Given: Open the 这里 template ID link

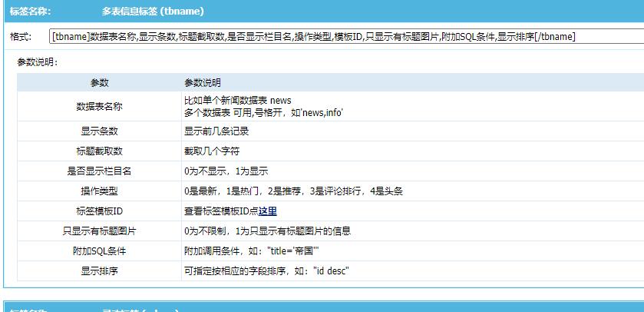Looking at the screenshot, I should coord(267,211).
